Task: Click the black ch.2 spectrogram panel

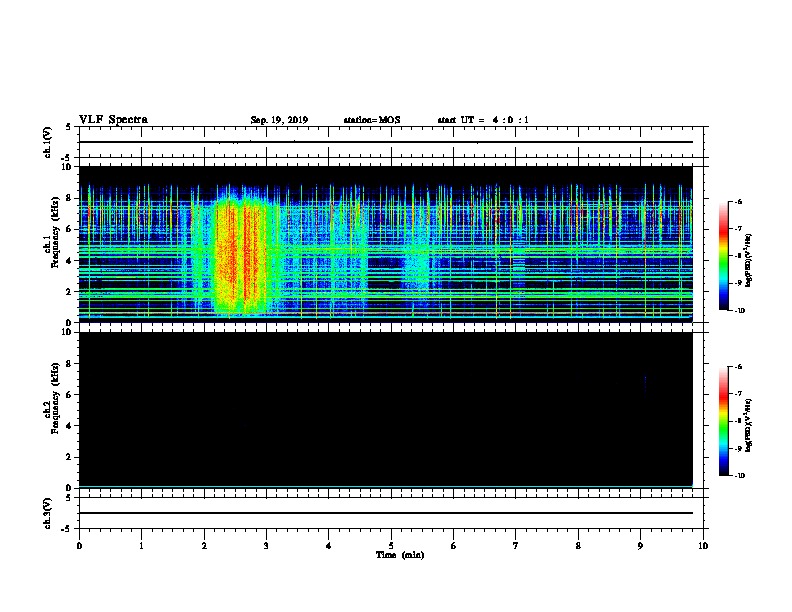Action: 385,410
